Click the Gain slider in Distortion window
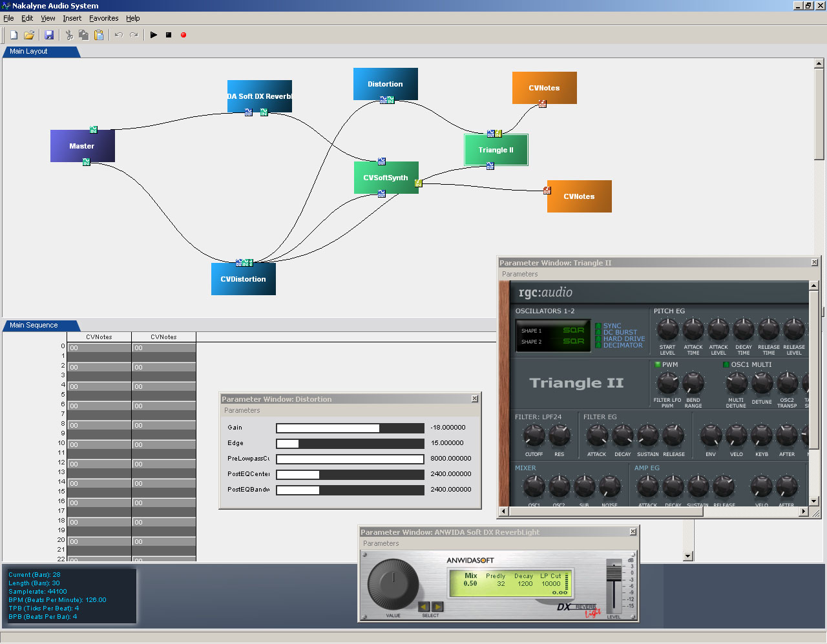Viewport: 827px width, 644px height. tap(350, 428)
